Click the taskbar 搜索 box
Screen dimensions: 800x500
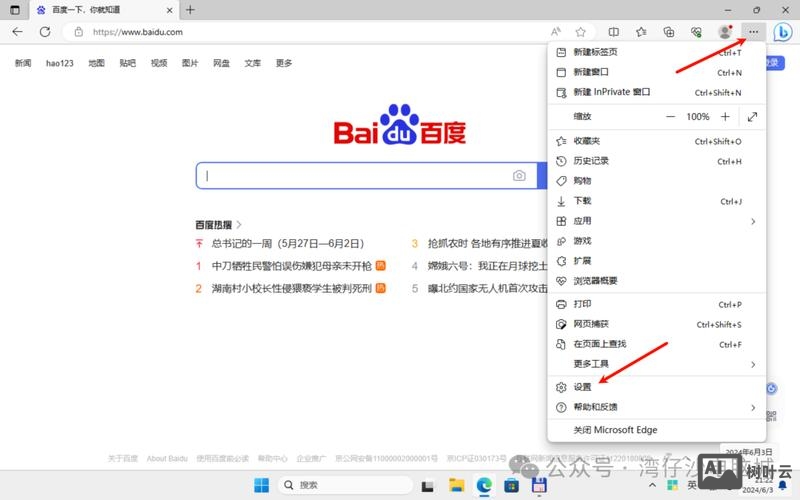coord(345,485)
